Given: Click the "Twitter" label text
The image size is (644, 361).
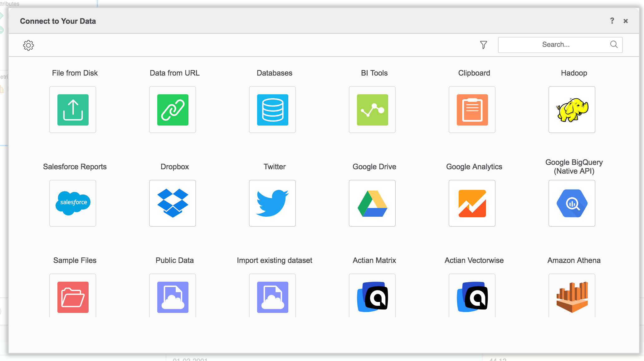Looking at the screenshot, I should pos(275,167).
